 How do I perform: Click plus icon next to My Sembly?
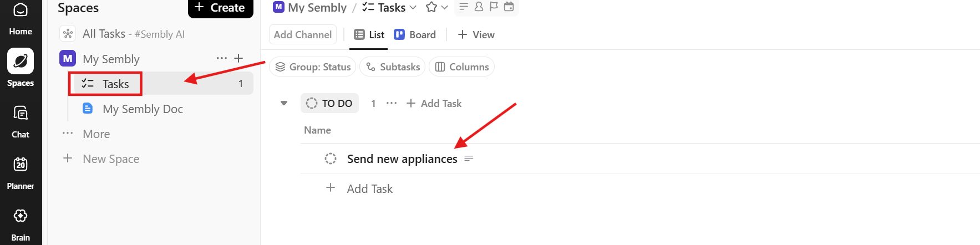tap(238, 58)
